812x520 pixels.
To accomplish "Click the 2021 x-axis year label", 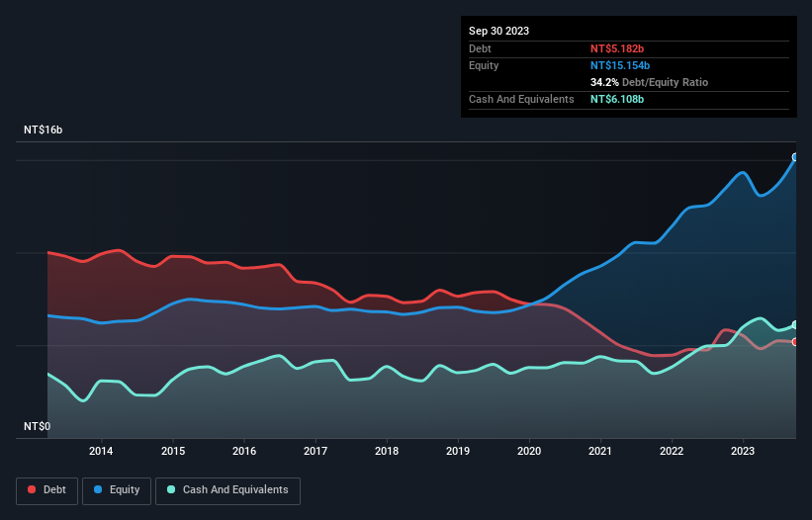I will pyautogui.click(x=600, y=451).
